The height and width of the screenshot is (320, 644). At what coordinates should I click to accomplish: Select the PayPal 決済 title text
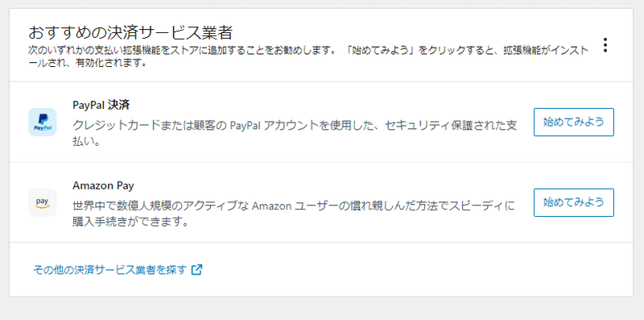click(x=101, y=106)
